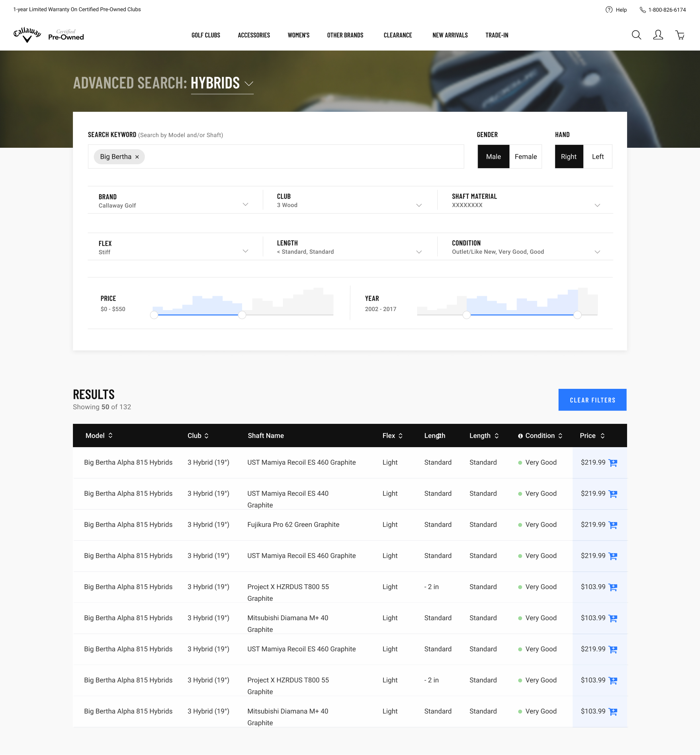Sort results by Price column arrows

[602, 436]
